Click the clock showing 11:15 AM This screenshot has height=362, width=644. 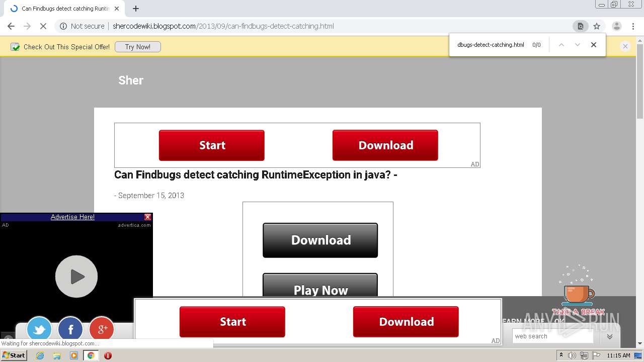(x=618, y=355)
